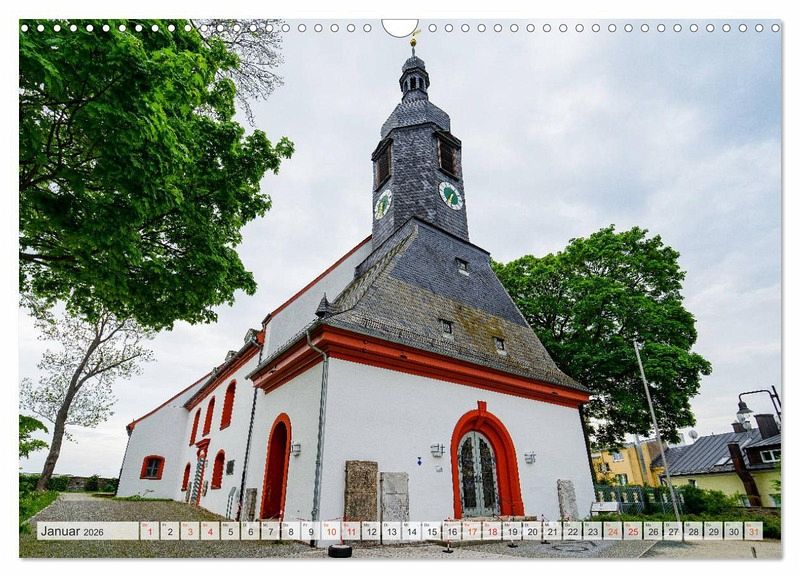Screen dimensions: 800x577
Task: Choose the date cell numbered 14
Action: pos(412,531)
